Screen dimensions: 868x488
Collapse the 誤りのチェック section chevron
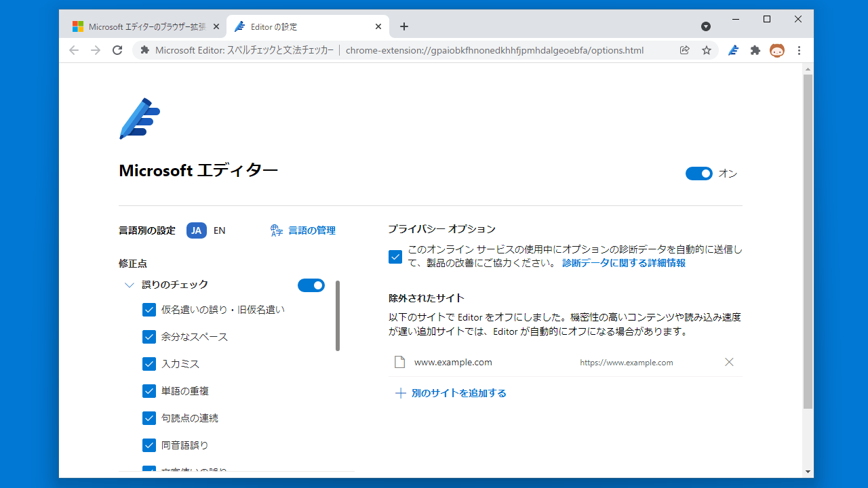[130, 285]
